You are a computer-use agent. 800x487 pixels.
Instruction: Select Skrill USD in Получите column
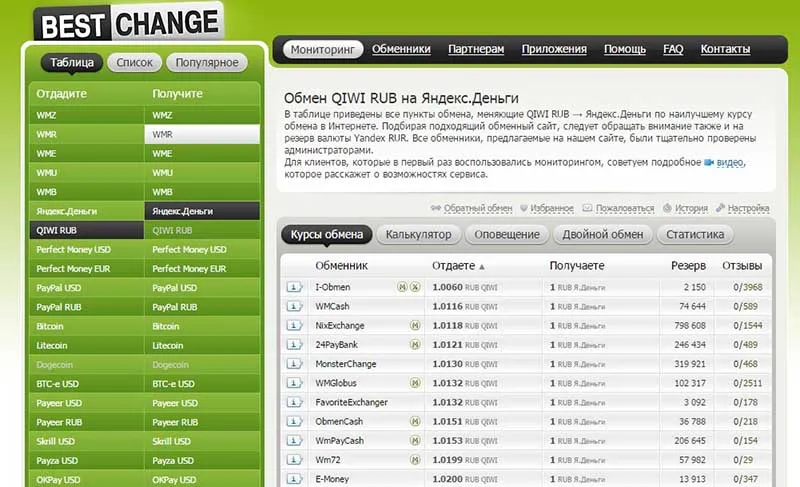[202, 442]
